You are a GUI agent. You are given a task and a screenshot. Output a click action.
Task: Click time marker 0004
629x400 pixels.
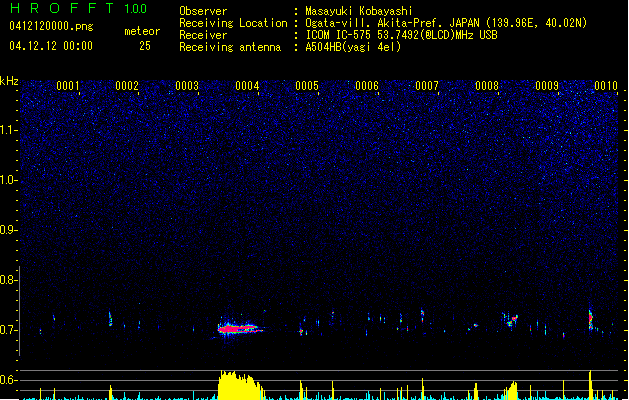pyautogui.click(x=247, y=86)
